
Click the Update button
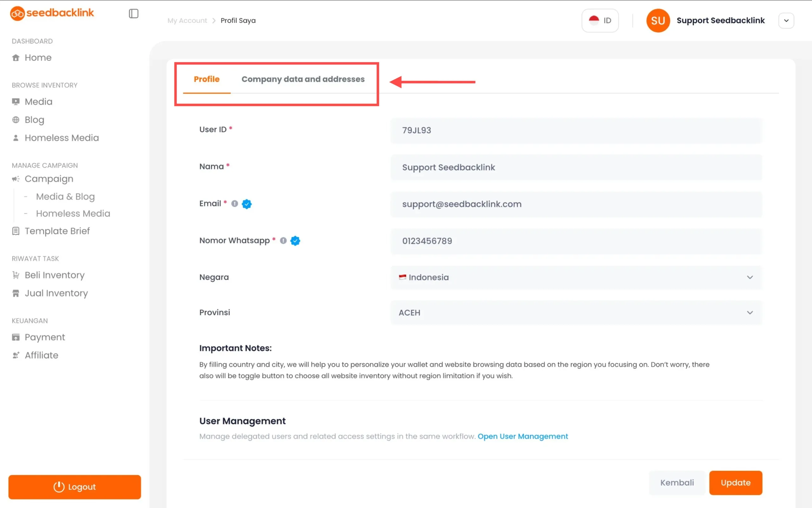(736, 483)
